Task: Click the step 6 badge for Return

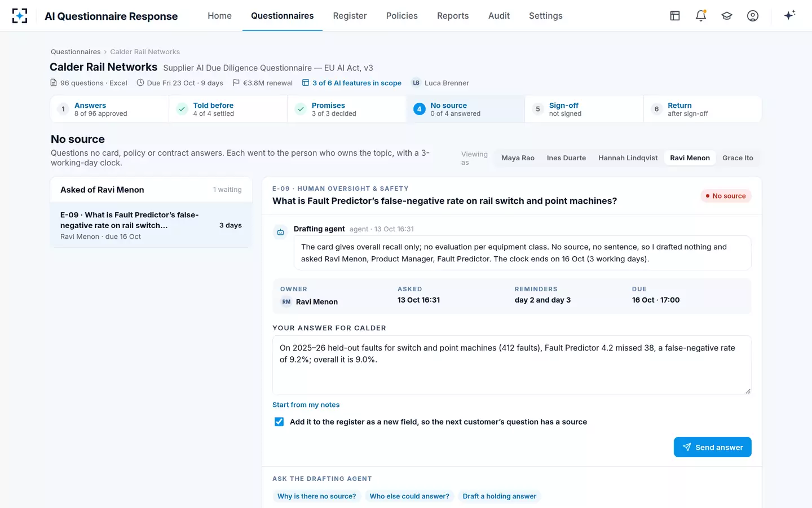Action: (x=656, y=109)
